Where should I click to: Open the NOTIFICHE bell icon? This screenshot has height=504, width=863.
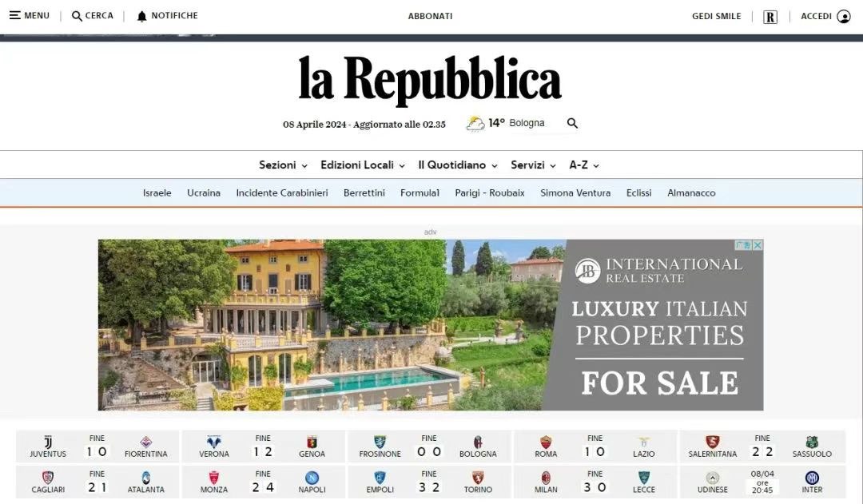tap(141, 16)
